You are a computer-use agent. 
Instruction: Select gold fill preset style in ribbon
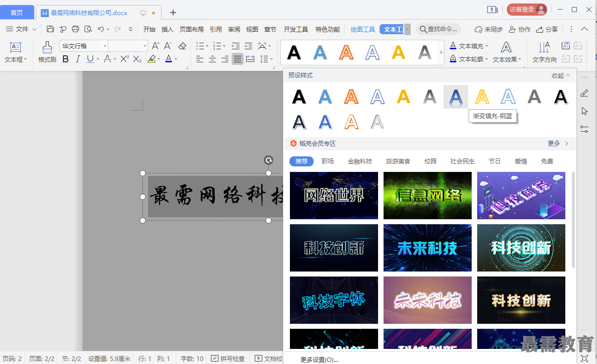[398, 52]
